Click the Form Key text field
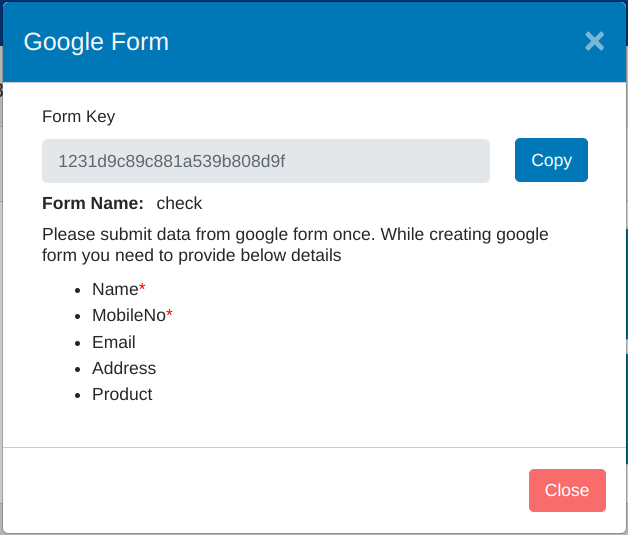Screen dimensions: 628x535 (266, 160)
